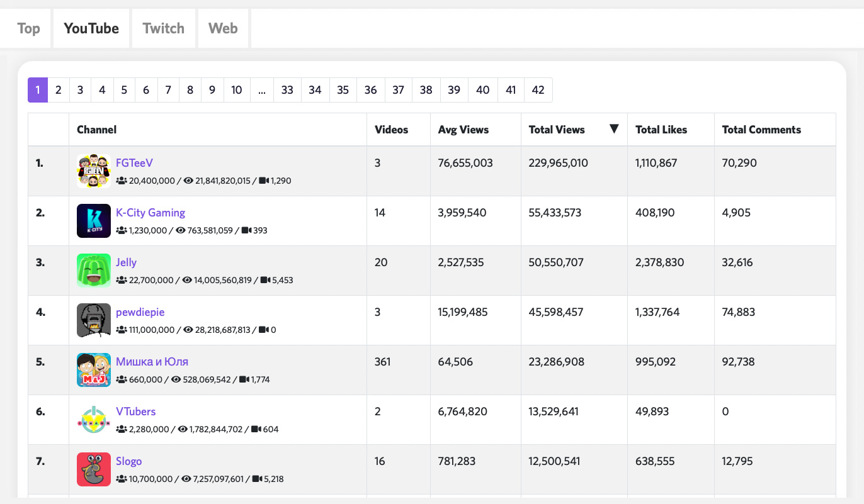Click the VTubers channel avatar
Viewport: 864px width, 504px height.
93,419
